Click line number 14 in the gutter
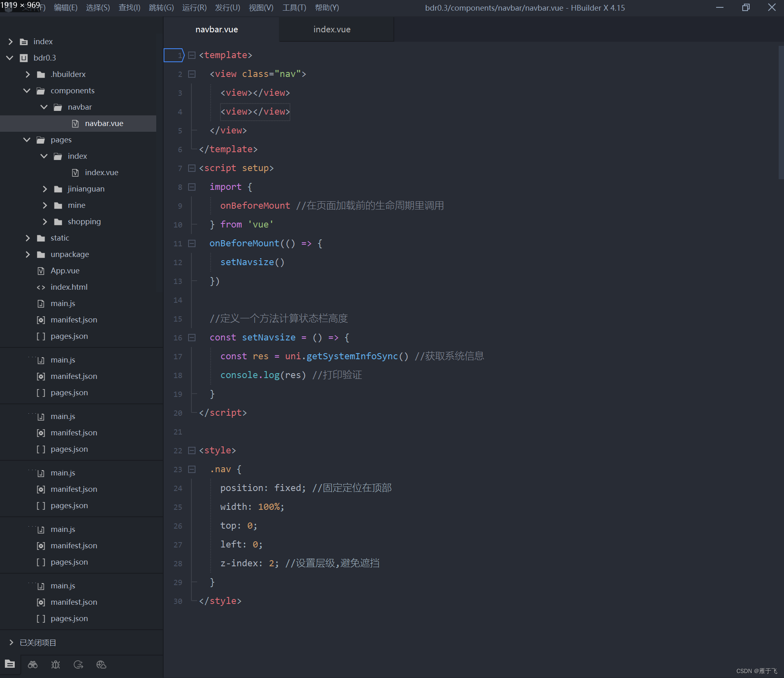The width and height of the screenshot is (784, 678). [178, 300]
